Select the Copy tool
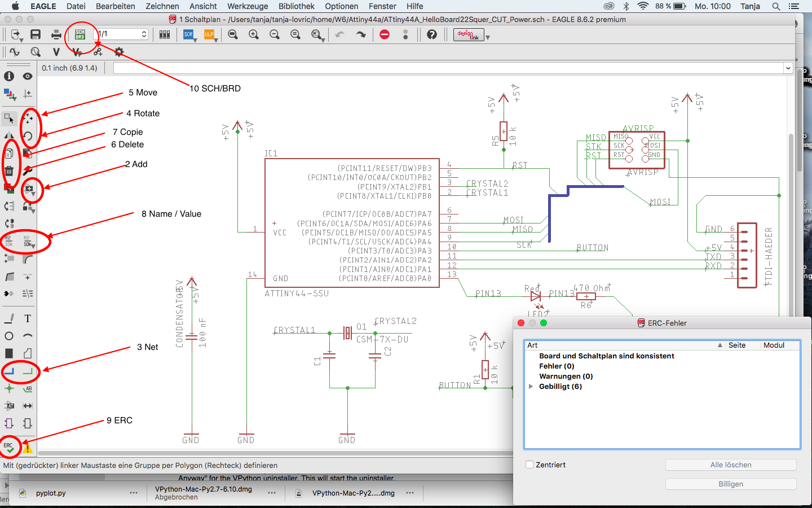 (9, 154)
